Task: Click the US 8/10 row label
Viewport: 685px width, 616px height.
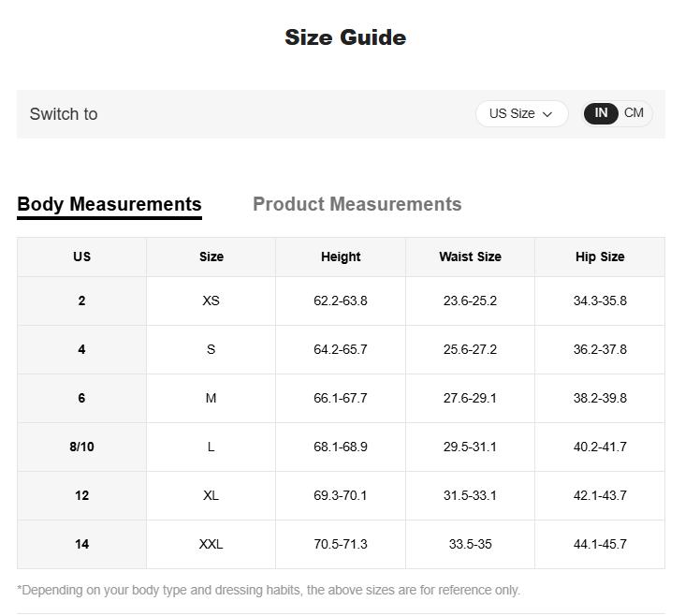Action: tap(81, 447)
